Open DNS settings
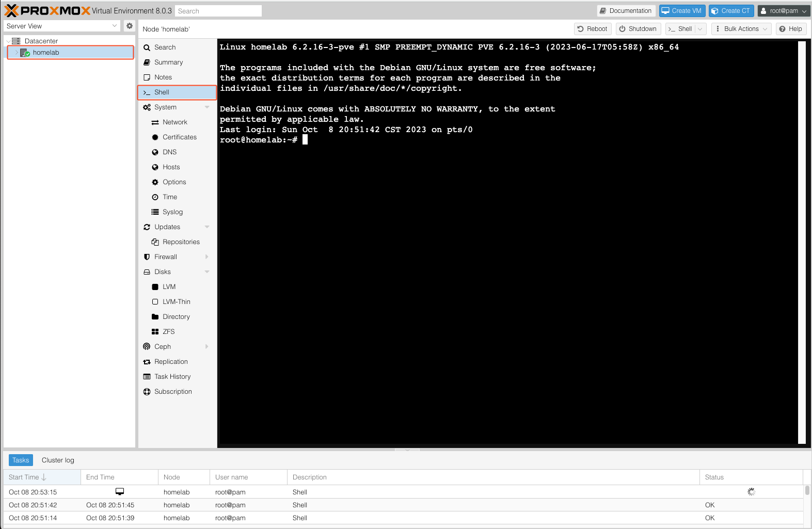Screen dimensions: 812x529 (177, 152)
